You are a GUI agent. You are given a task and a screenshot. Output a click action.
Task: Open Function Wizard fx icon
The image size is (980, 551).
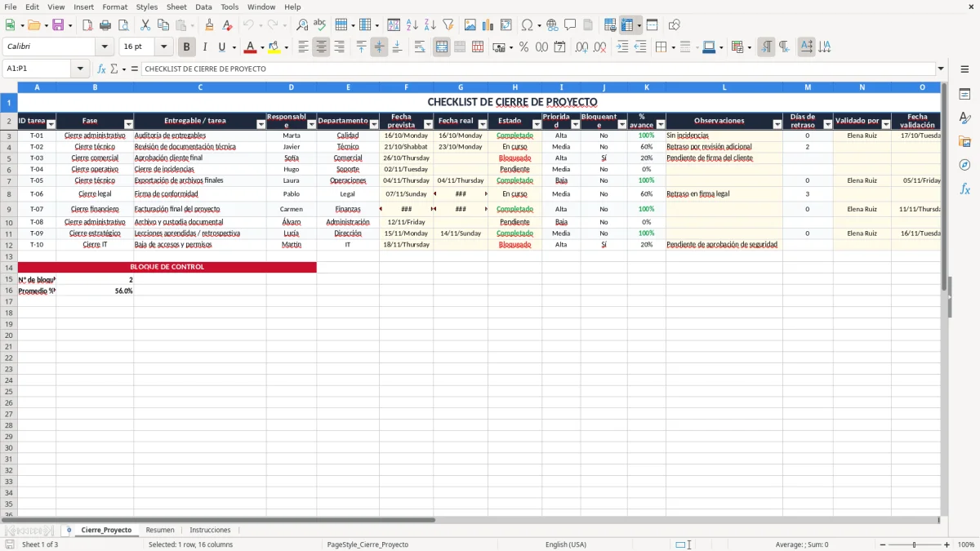pyautogui.click(x=101, y=69)
